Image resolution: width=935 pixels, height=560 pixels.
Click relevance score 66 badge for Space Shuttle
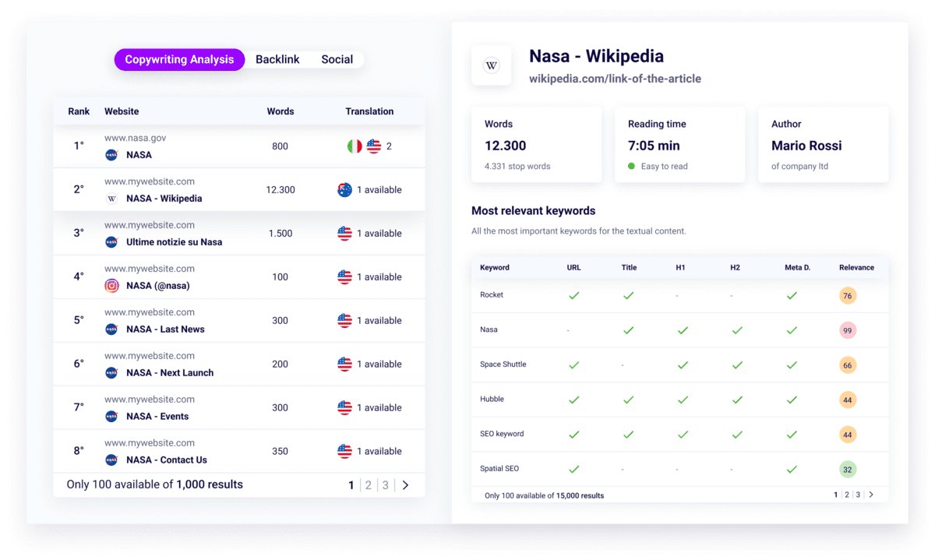(x=848, y=365)
